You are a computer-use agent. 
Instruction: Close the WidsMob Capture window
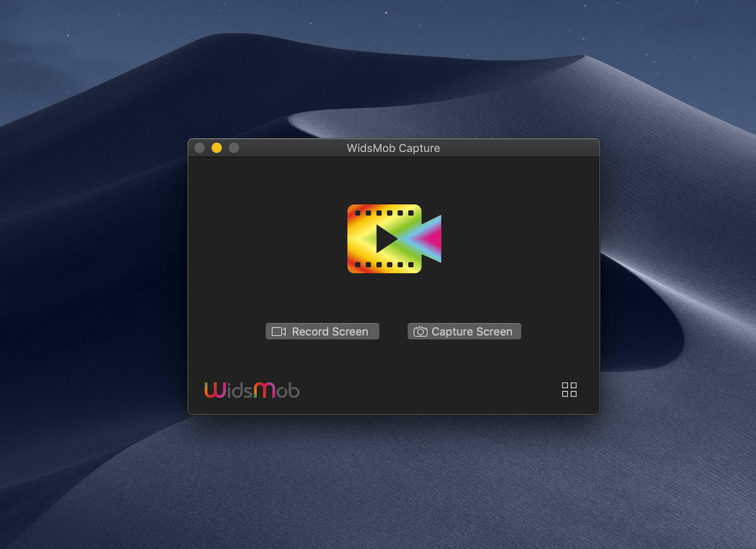pyautogui.click(x=200, y=148)
